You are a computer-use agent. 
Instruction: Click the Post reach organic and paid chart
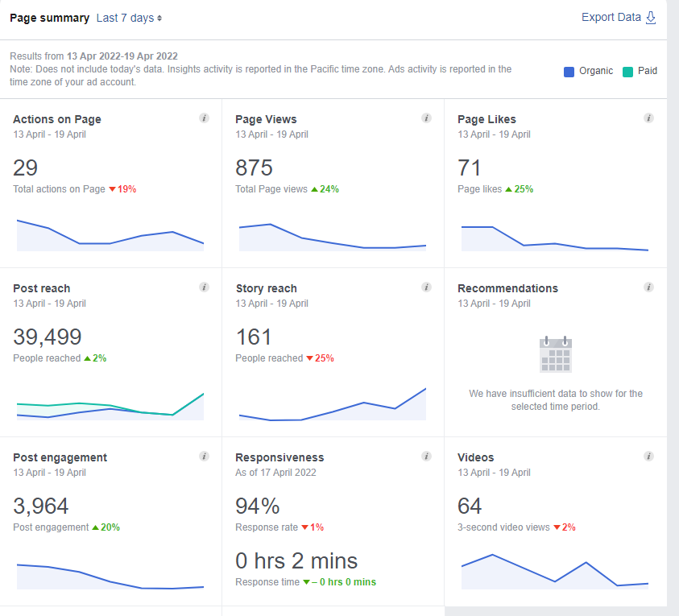pyautogui.click(x=110, y=407)
